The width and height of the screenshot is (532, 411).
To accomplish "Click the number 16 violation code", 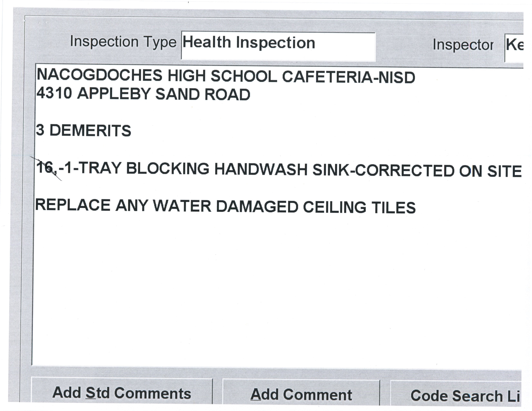I will click(x=45, y=167).
